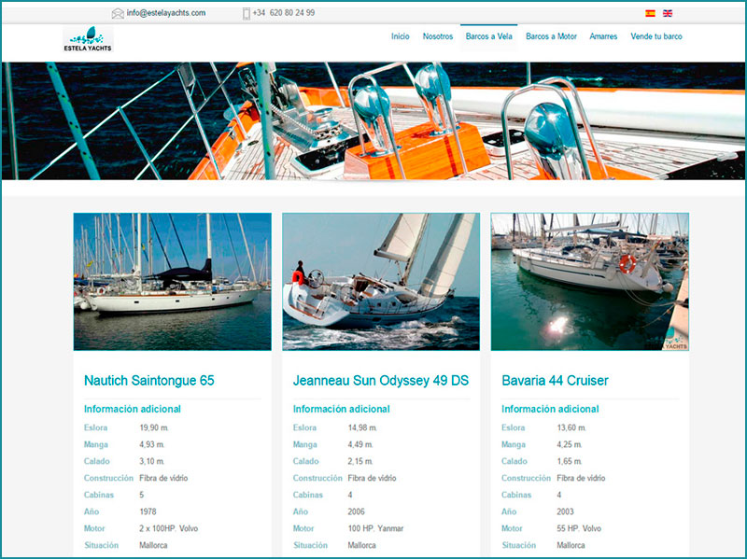Select the year 1978

click(148, 511)
